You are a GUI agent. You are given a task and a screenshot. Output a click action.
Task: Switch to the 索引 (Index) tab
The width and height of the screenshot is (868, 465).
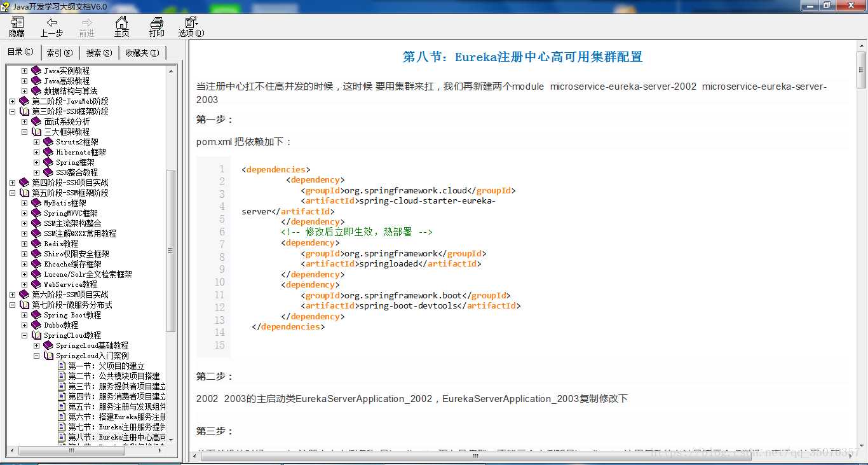(x=60, y=53)
